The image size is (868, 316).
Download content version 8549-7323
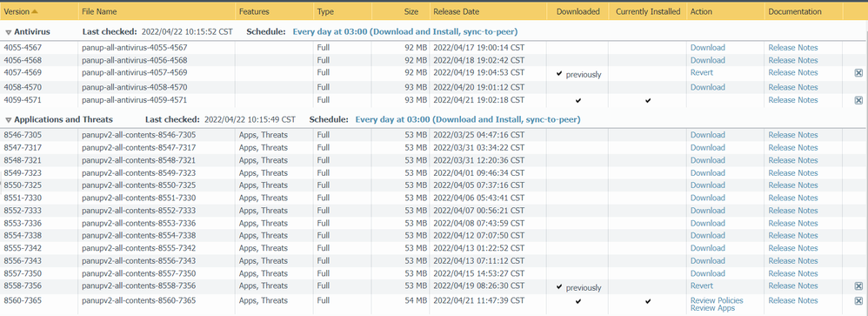pos(707,173)
